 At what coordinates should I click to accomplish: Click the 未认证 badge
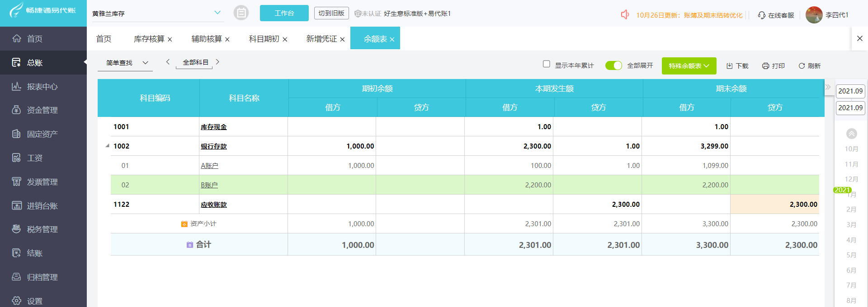tap(368, 14)
